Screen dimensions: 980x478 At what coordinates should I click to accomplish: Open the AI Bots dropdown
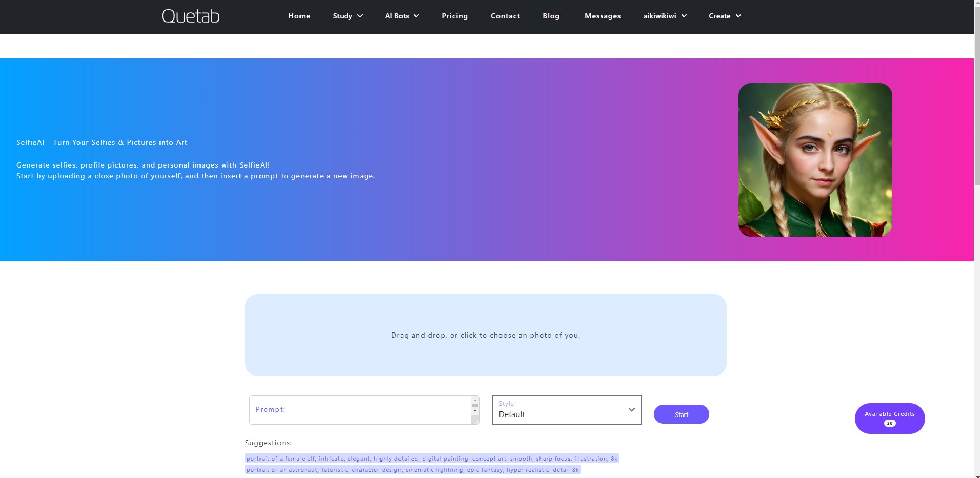(x=402, y=16)
